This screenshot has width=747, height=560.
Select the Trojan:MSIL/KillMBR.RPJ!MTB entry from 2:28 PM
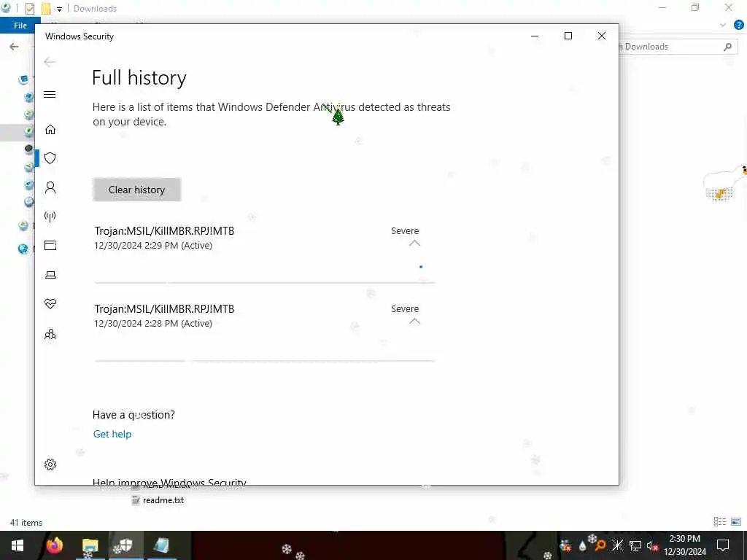point(164,309)
